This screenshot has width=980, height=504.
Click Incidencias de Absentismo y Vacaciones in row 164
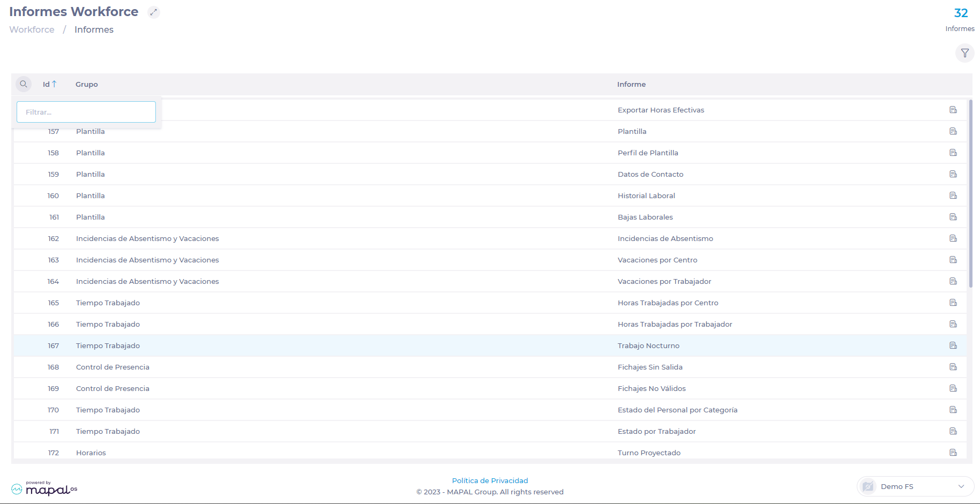tap(147, 281)
